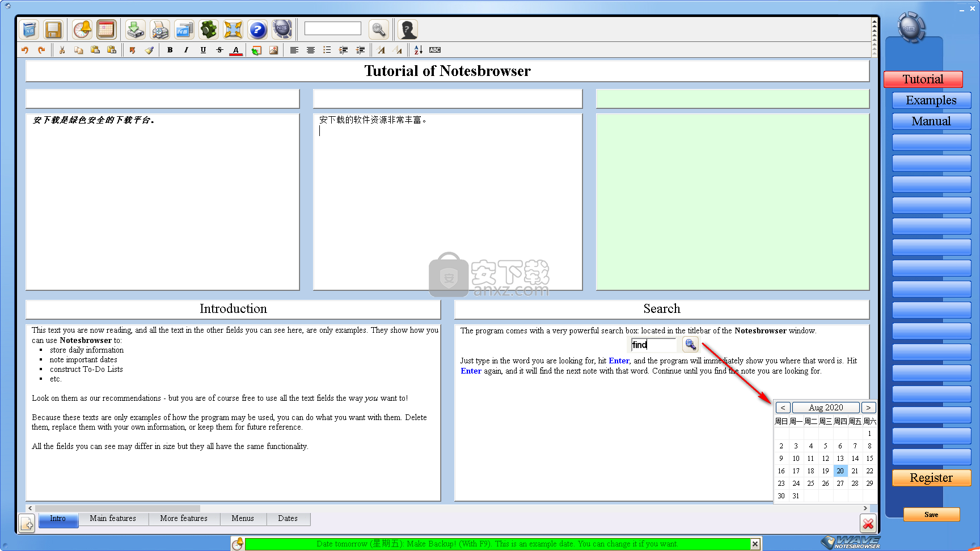The height and width of the screenshot is (551, 980).
Task: Align text left
Action: 294,50
